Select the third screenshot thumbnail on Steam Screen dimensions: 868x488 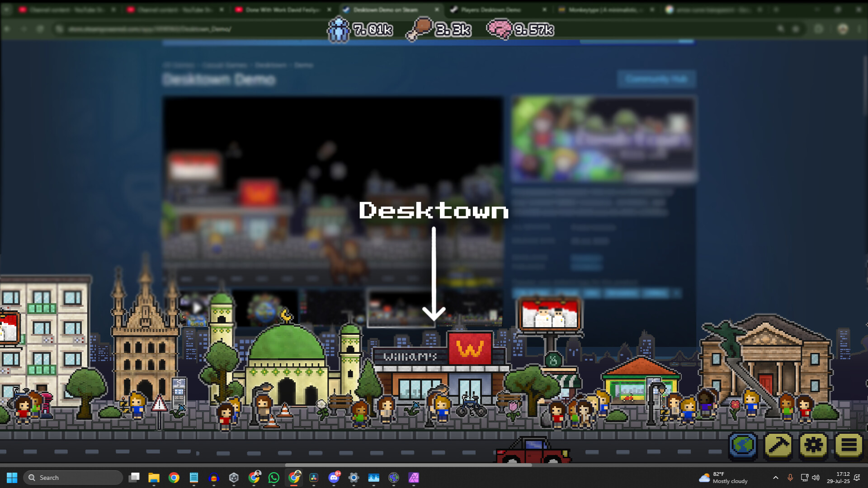point(333,308)
